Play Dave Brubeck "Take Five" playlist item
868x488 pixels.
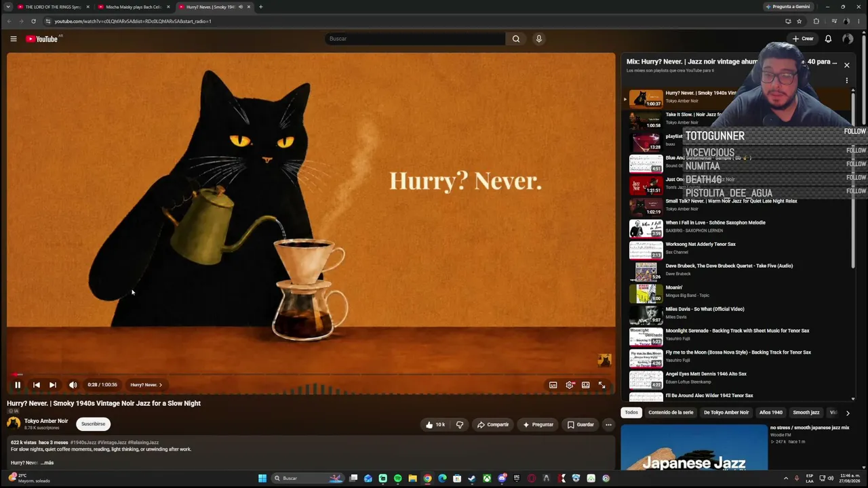point(737,271)
